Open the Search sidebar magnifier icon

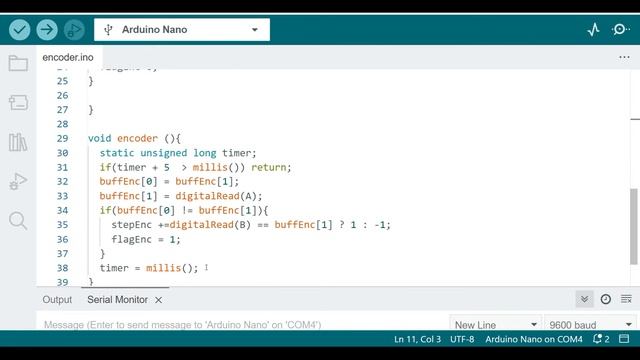(x=18, y=221)
